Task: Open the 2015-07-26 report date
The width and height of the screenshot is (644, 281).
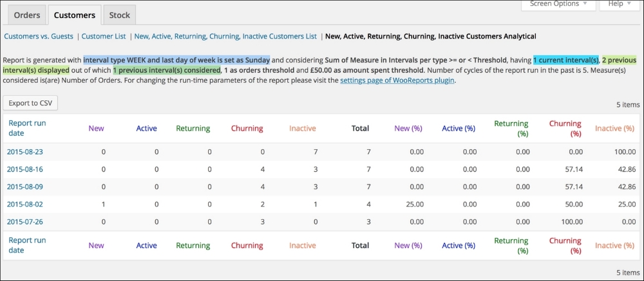Action: [x=25, y=221]
